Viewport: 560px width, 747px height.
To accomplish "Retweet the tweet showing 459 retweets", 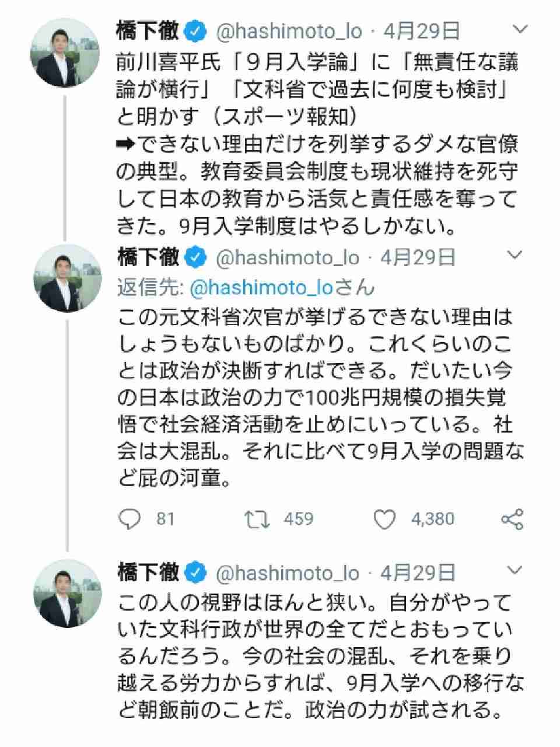I will point(257,518).
